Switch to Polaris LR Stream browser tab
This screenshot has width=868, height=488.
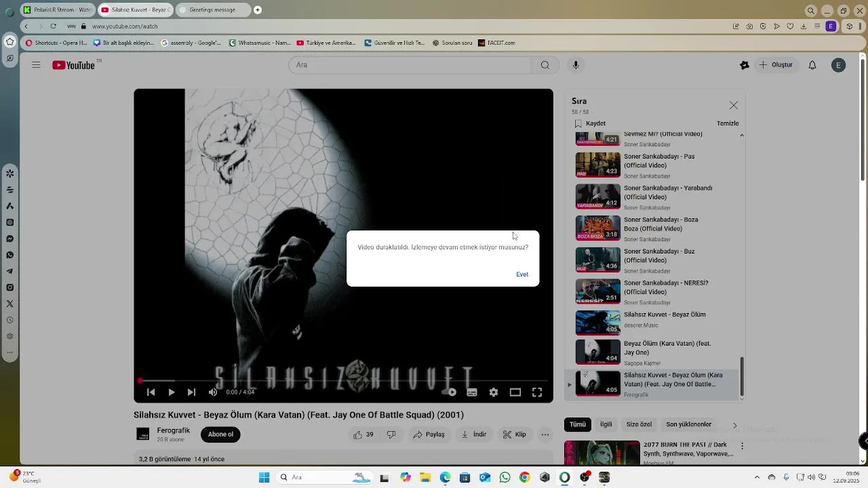click(x=58, y=10)
